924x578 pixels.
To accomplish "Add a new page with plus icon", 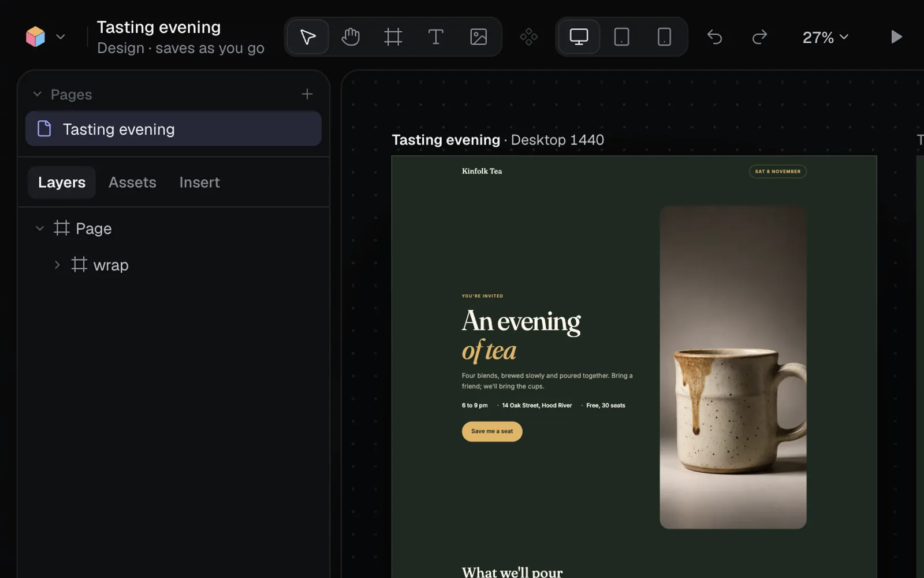I will point(307,94).
